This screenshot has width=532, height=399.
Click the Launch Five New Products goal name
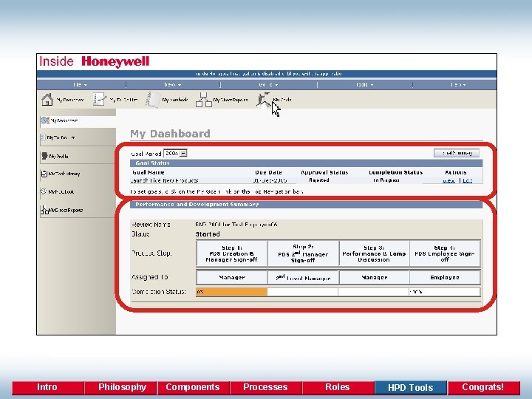164,180
